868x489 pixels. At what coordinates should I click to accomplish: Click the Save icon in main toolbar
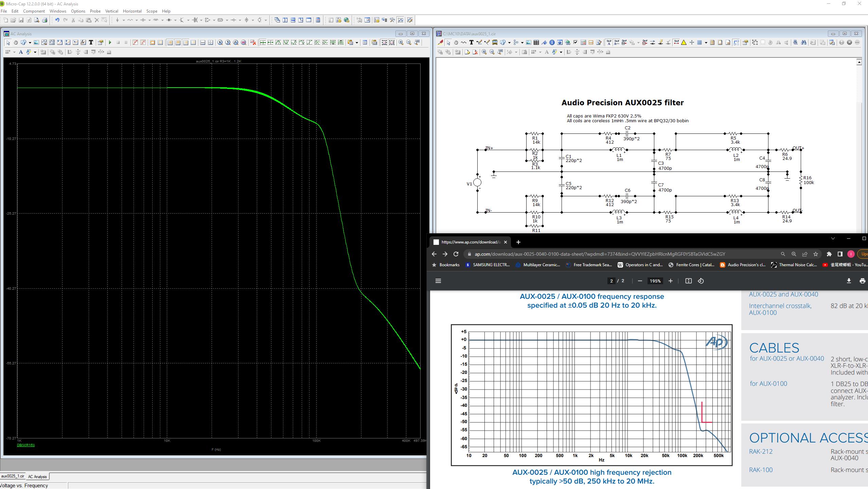21,20
